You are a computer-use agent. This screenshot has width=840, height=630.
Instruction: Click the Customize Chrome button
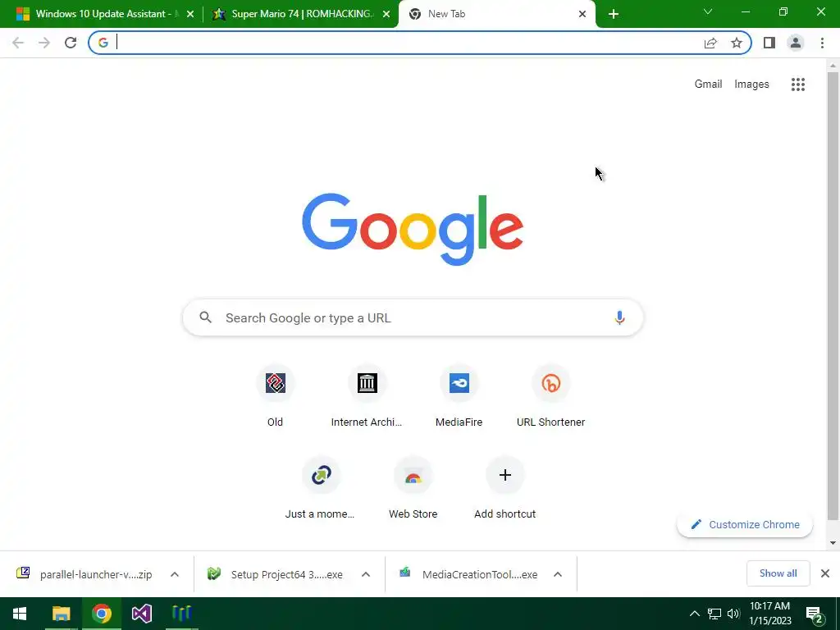point(745,524)
